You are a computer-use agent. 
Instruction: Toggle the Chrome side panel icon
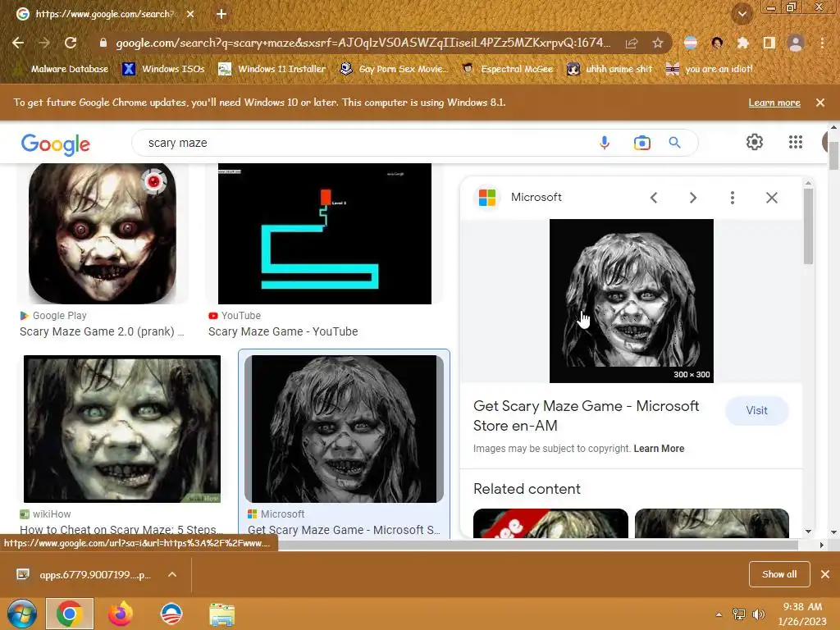tap(769, 43)
